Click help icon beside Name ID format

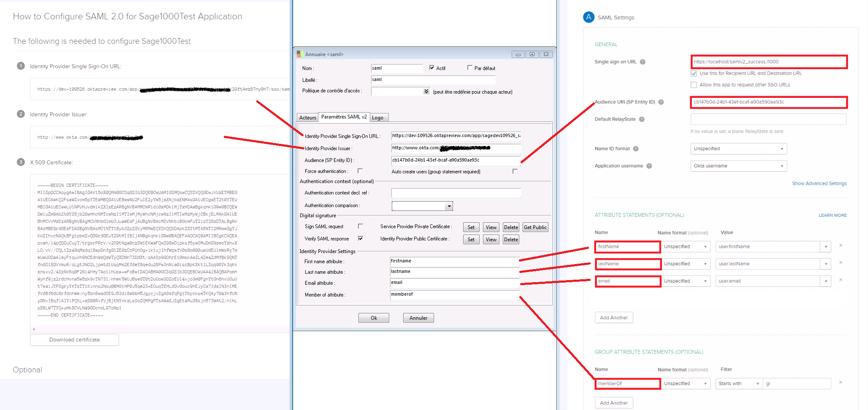[x=636, y=149]
